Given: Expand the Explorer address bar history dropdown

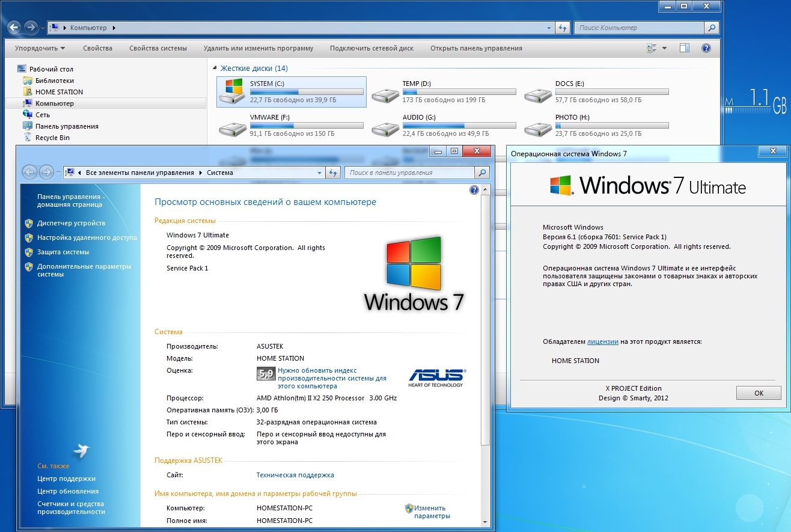Looking at the screenshot, I should click(x=549, y=28).
